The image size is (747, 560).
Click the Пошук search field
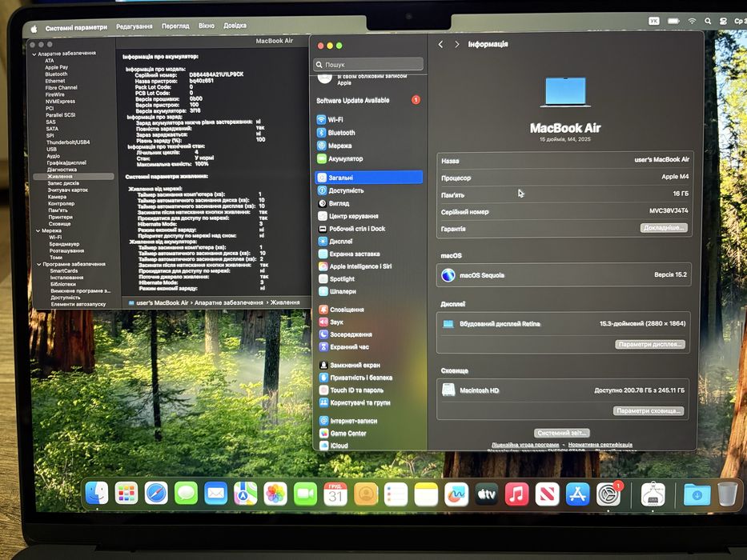(368, 64)
